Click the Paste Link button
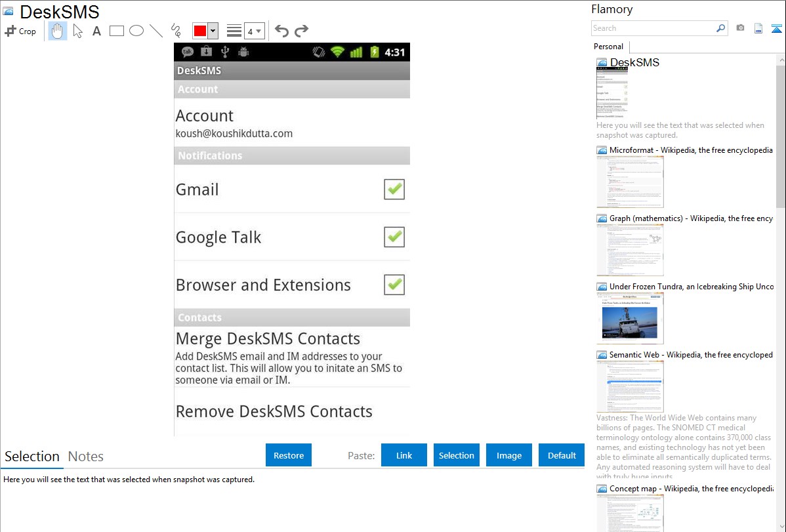Viewport: 786px width, 532px height. click(404, 455)
